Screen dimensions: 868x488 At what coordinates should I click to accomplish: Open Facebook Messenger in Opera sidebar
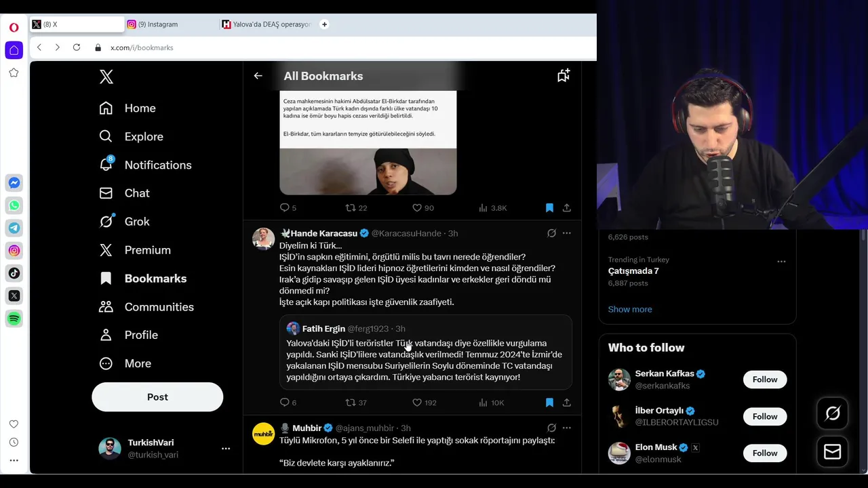click(14, 183)
